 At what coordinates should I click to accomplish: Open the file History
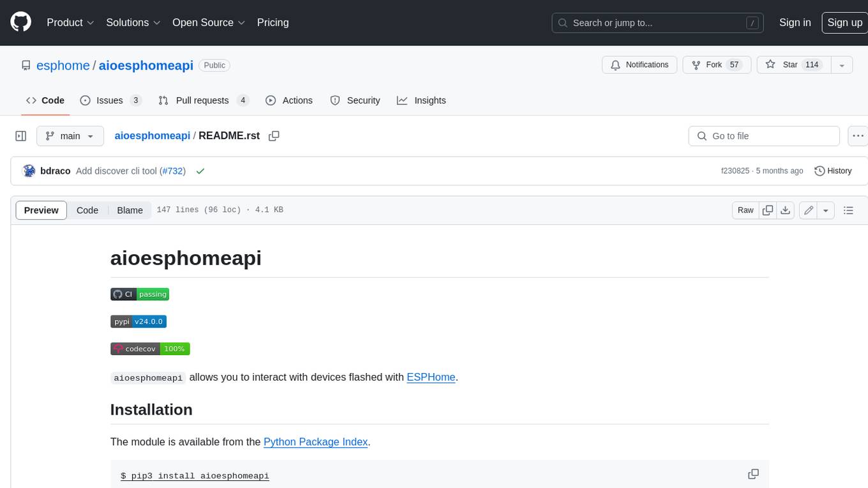pos(833,171)
